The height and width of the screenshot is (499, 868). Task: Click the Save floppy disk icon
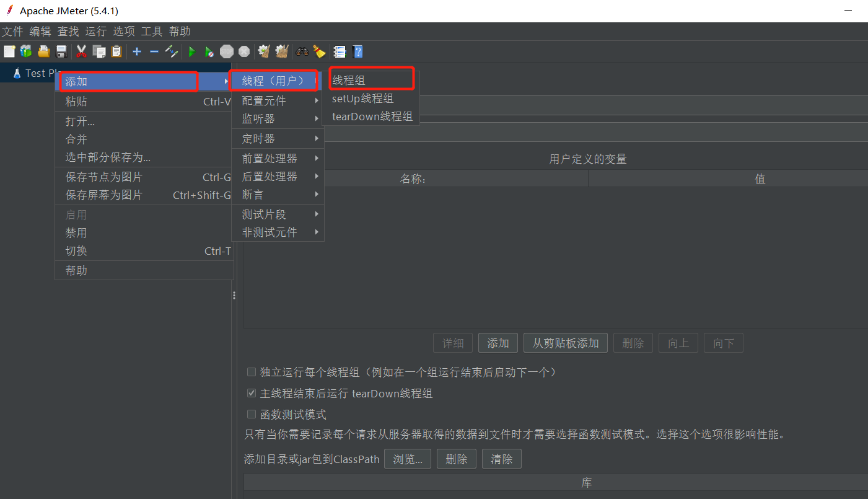click(61, 51)
